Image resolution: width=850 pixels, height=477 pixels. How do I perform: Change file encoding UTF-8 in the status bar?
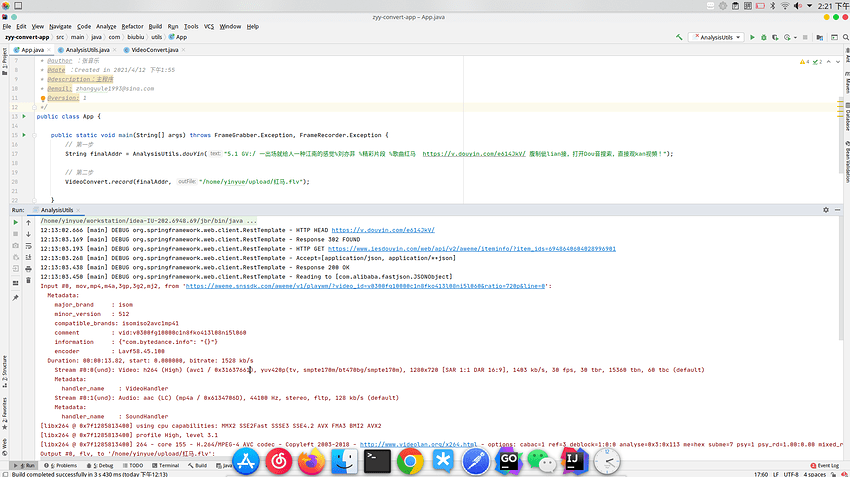tap(790, 474)
